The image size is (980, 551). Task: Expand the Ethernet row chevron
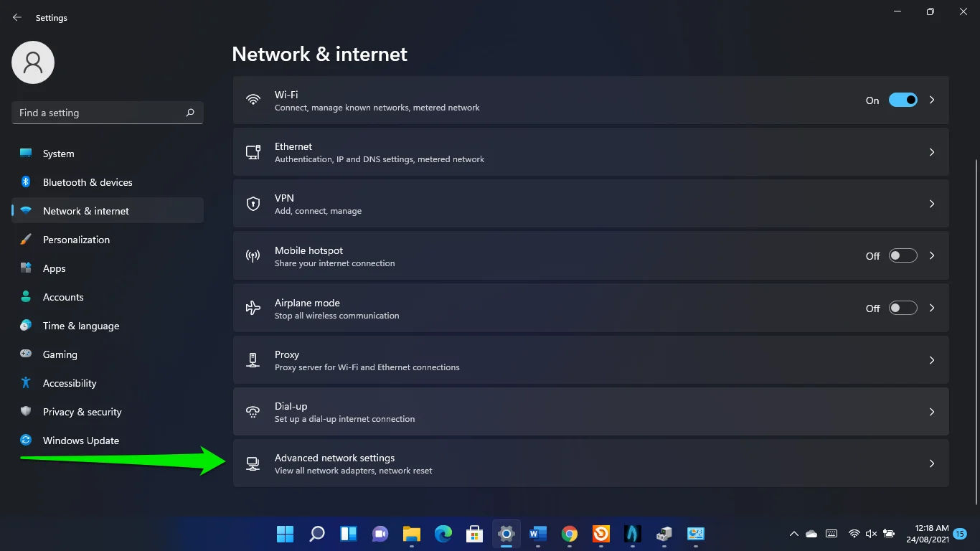(x=932, y=152)
